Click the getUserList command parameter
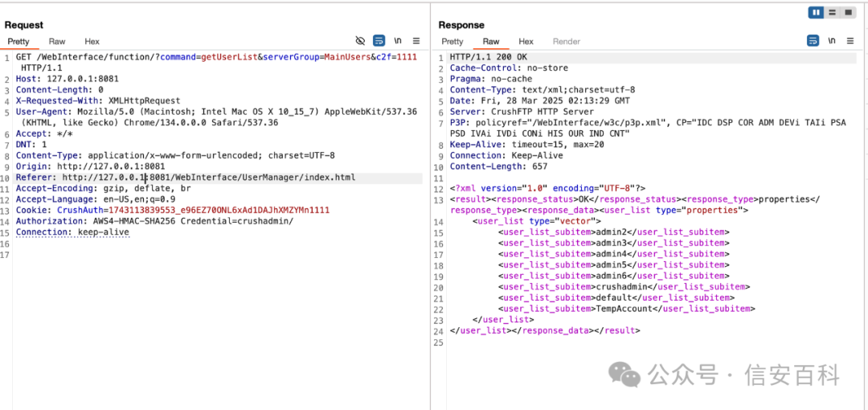Viewport: 868px width, 410px height. (228, 57)
